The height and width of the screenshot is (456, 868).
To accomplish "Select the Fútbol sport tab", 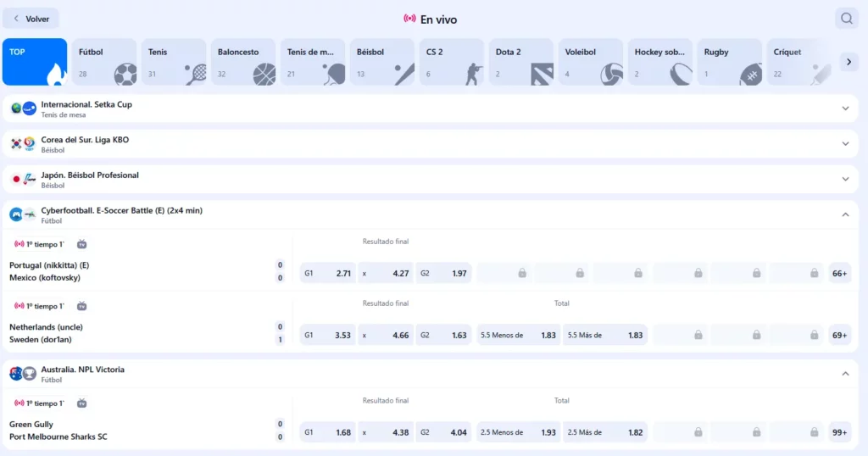I will [x=104, y=62].
